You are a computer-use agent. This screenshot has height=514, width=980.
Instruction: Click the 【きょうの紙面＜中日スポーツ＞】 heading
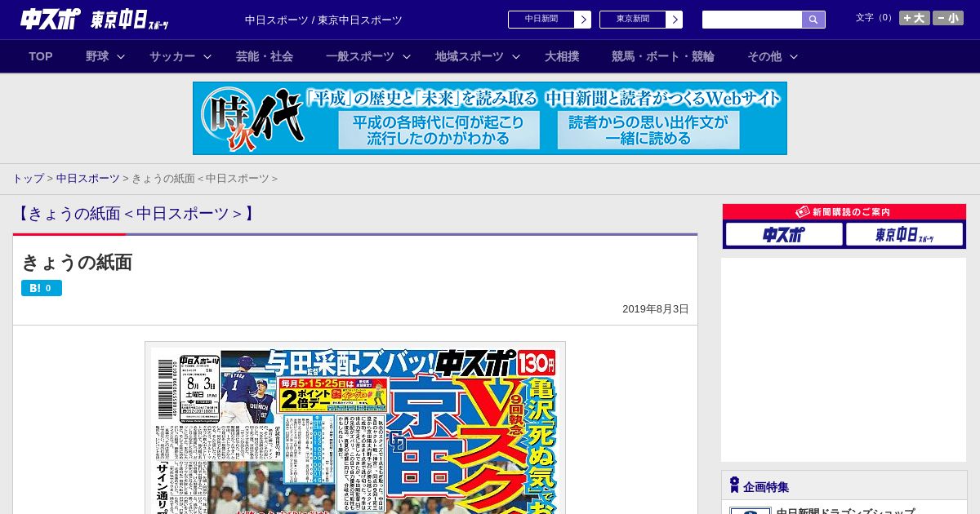coord(136,214)
